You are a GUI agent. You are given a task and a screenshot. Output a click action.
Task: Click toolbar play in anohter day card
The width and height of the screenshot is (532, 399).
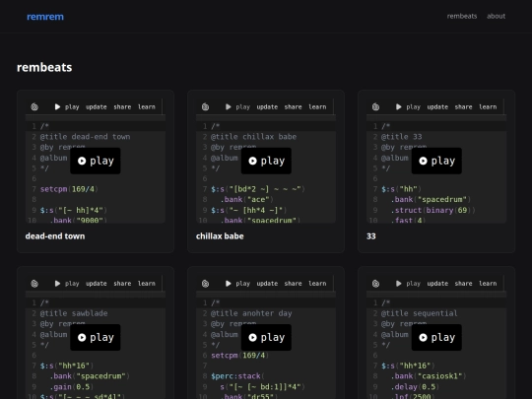[x=237, y=284]
